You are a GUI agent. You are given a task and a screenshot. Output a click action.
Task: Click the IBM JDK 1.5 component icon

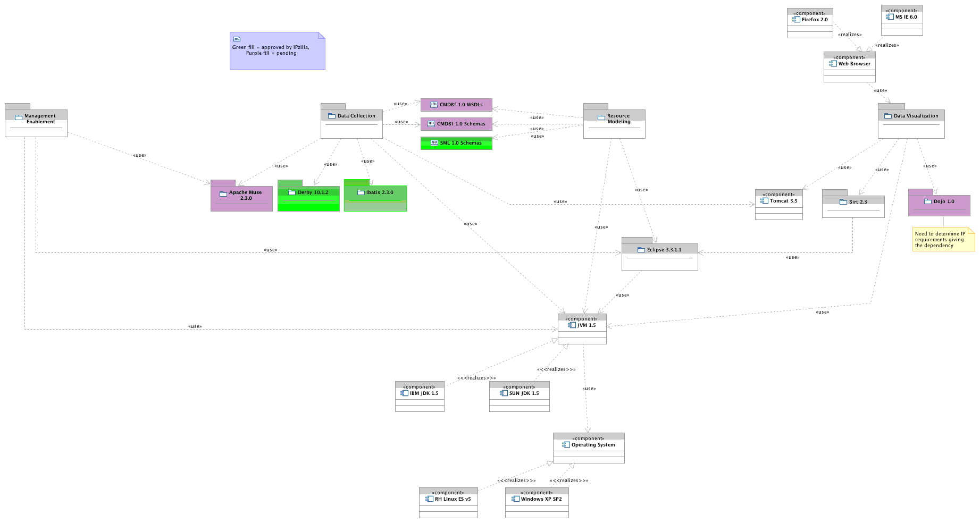click(404, 393)
